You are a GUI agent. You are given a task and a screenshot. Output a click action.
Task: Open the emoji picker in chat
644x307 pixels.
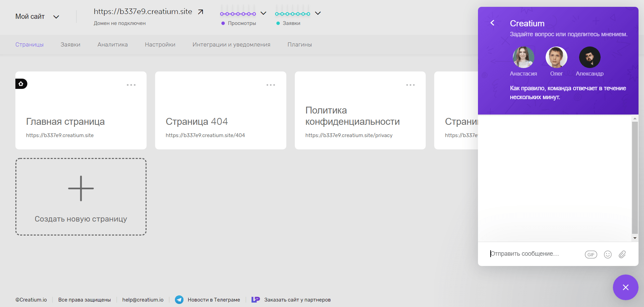point(608,254)
